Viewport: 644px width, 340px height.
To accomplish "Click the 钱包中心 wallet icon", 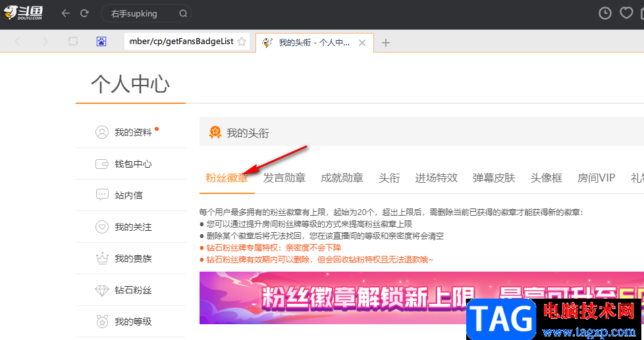I will (102, 164).
